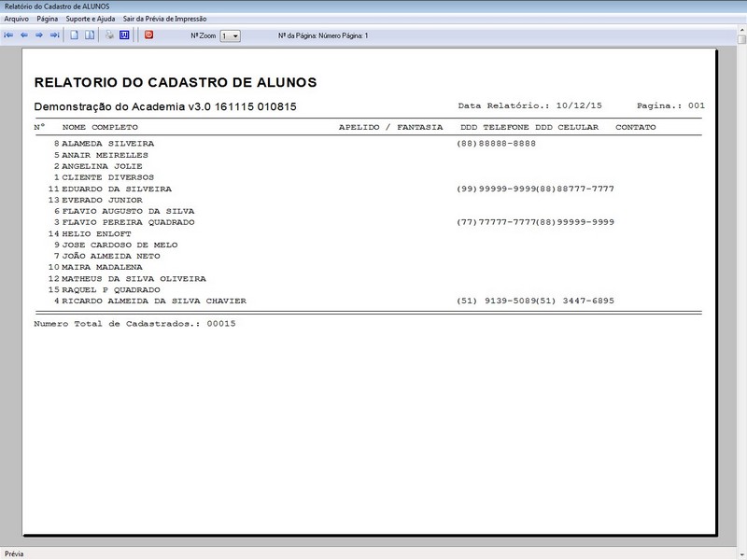
Task: Open the Suporte e Ajuda menu
Action: 90,19
